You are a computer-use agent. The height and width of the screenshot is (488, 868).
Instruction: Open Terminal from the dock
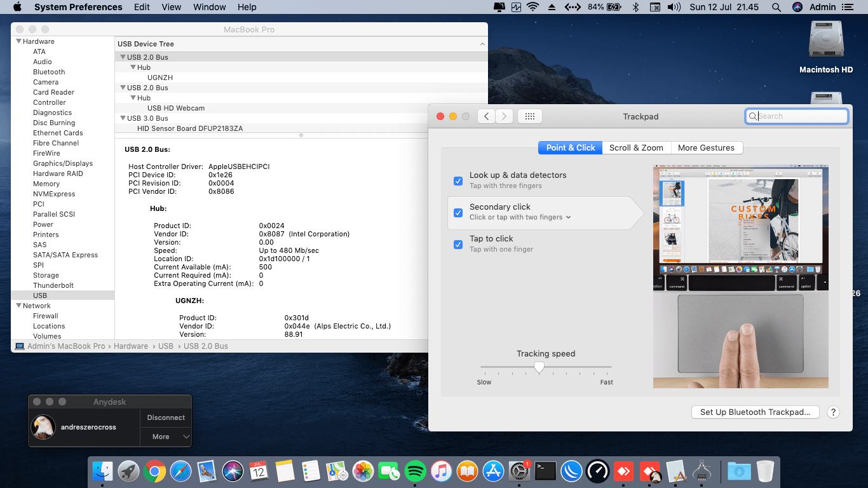(545, 471)
